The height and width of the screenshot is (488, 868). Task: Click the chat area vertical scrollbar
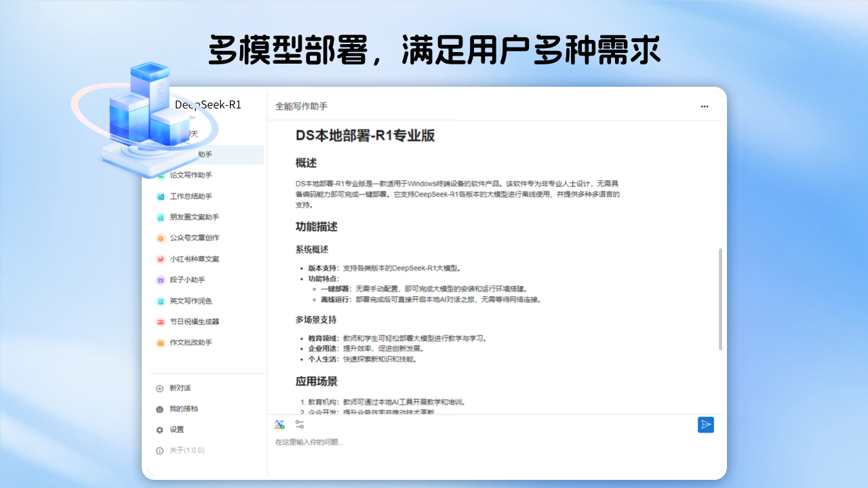tap(719, 299)
